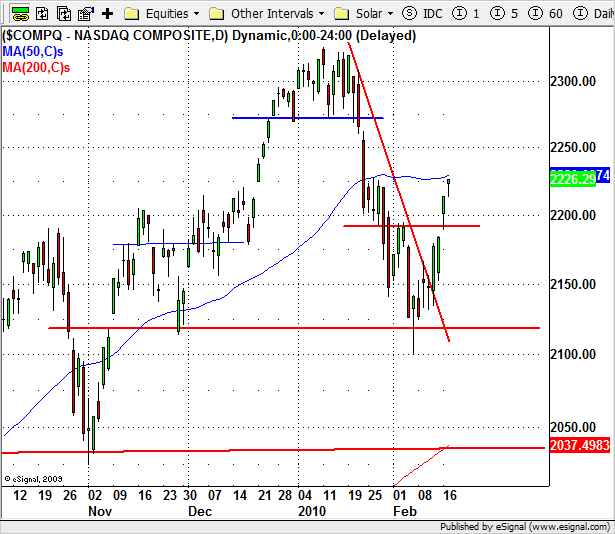Open the properties sheet toolbar icon
615x534 pixels.
(86, 14)
